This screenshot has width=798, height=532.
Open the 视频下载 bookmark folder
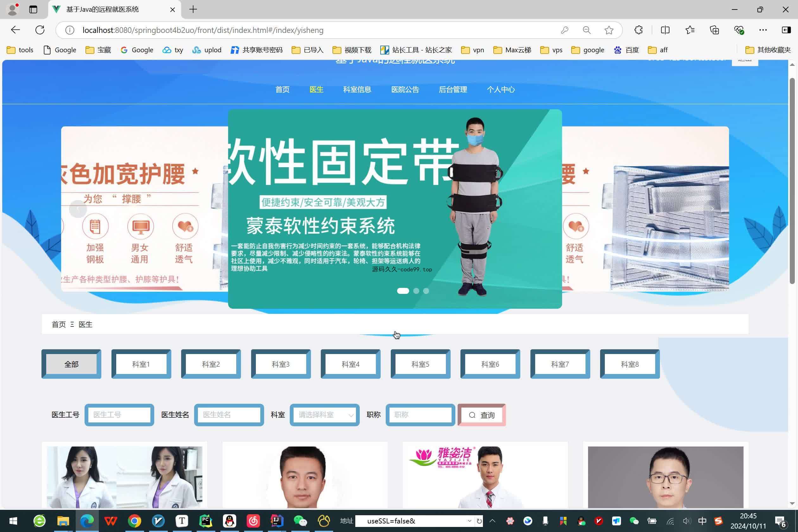(x=352, y=50)
